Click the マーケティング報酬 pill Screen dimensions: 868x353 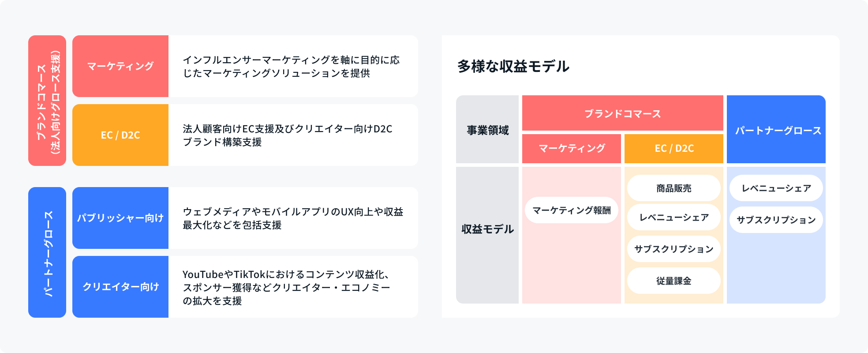[572, 210]
